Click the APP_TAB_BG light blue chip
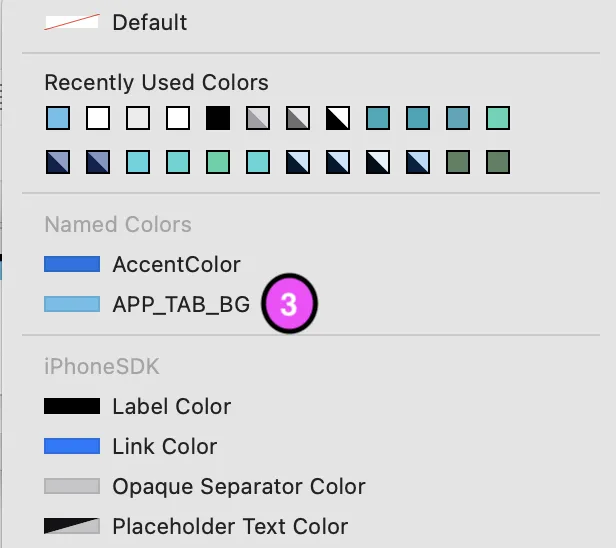 coord(72,304)
